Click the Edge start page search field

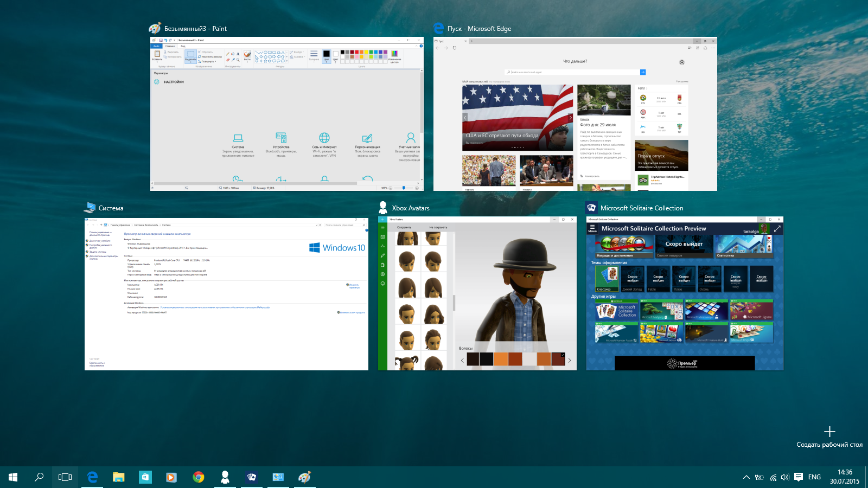point(572,72)
